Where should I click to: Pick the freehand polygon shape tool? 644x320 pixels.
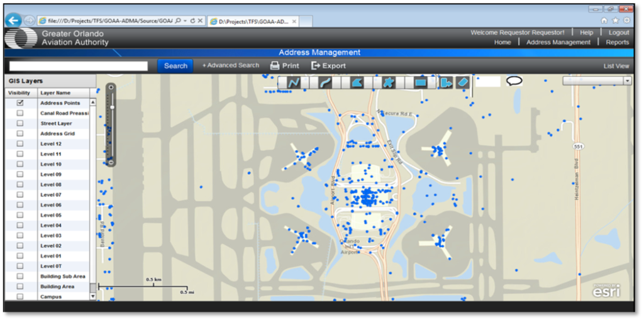[x=389, y=82]
